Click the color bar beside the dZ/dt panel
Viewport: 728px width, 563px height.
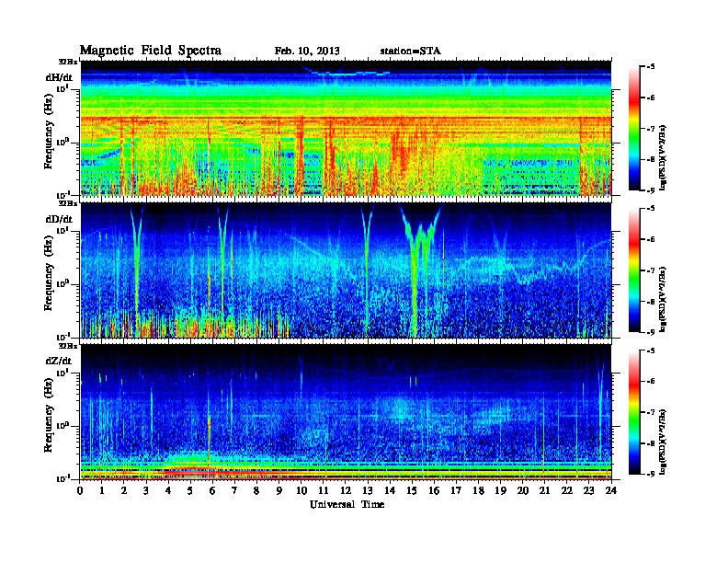click(634, 412)
